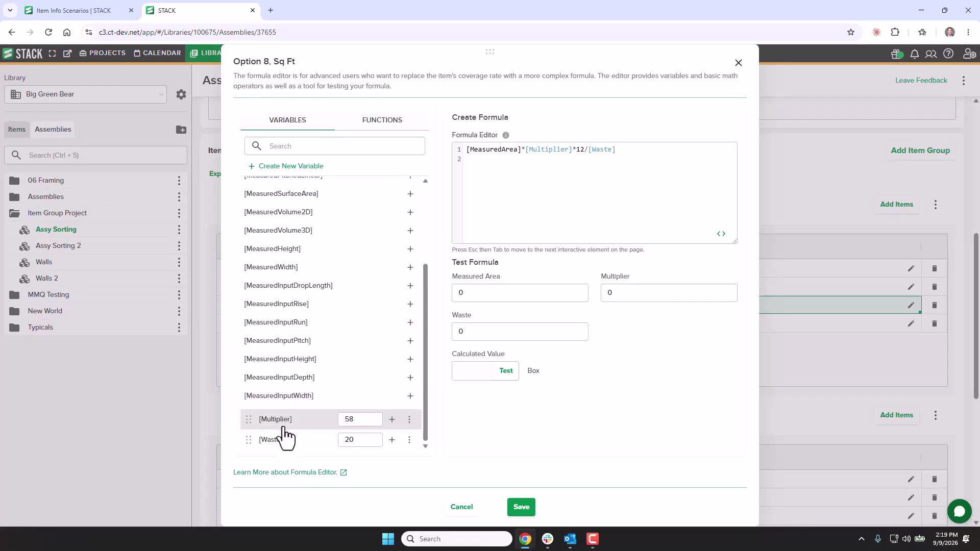Add MeasuredHeight variable with plus icon

[x=410, y=249]
